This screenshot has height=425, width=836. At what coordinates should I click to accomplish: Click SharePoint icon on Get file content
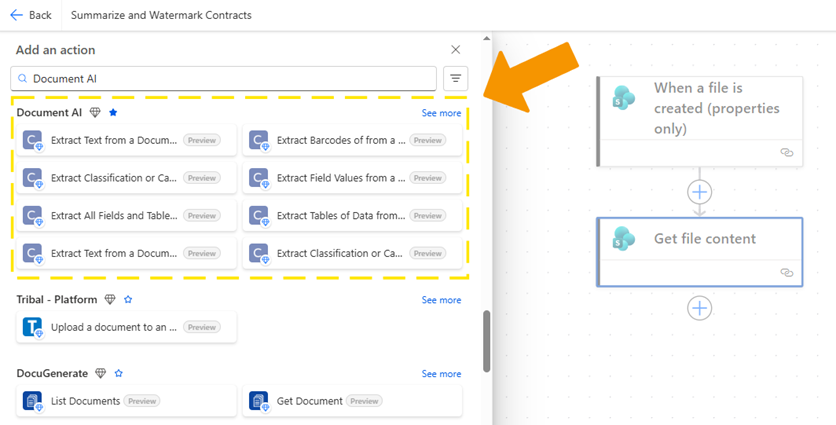[x=624, y=238]
